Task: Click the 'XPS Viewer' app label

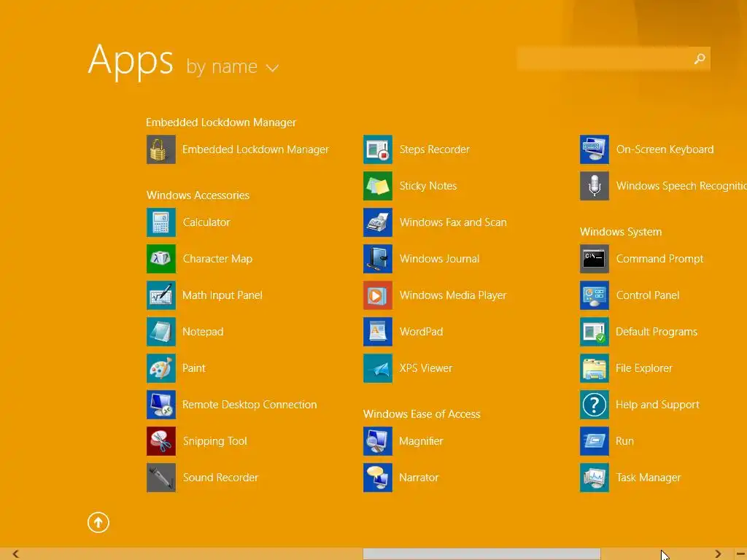Action: (x=426, y=368)
